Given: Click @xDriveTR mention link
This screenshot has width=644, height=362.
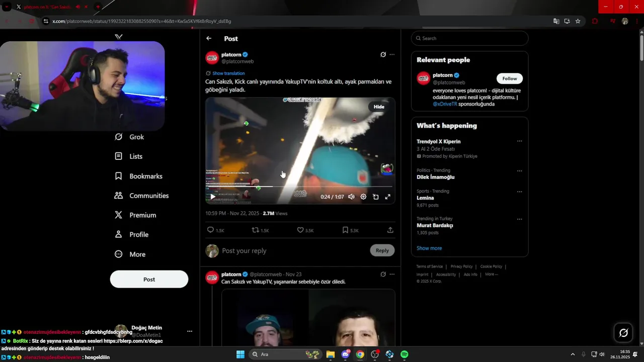Looking at the screenshot, I should point(445,104).
